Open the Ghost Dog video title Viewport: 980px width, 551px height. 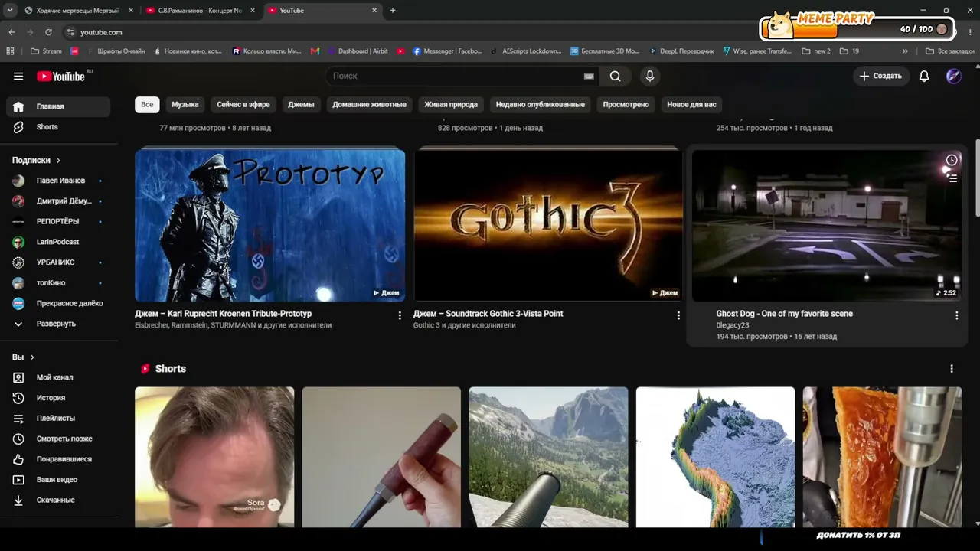(784, 314)
